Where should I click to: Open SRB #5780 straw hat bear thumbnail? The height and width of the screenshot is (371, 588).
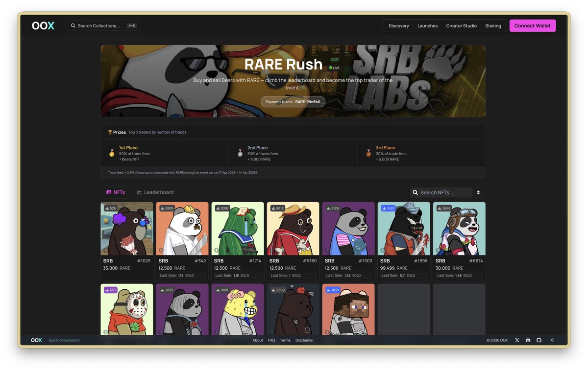[293, 229]
